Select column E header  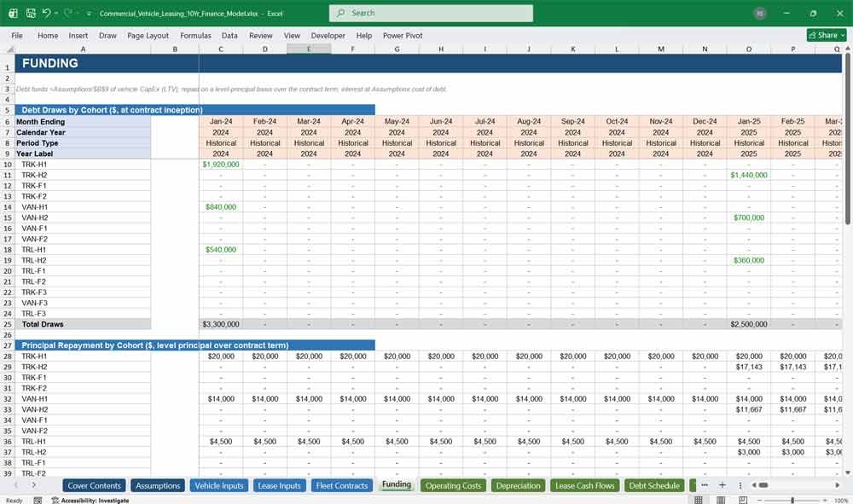point(309,49)
